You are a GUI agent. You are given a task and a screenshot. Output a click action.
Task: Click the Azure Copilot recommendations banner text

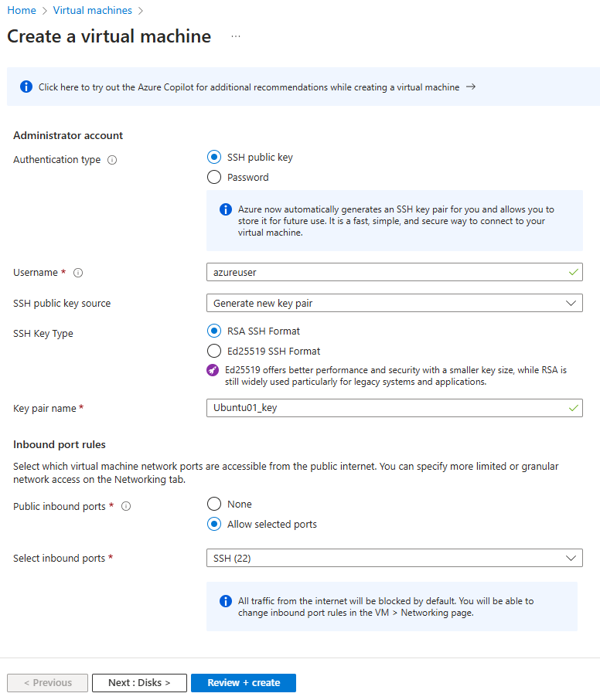(x=249, y=87)
